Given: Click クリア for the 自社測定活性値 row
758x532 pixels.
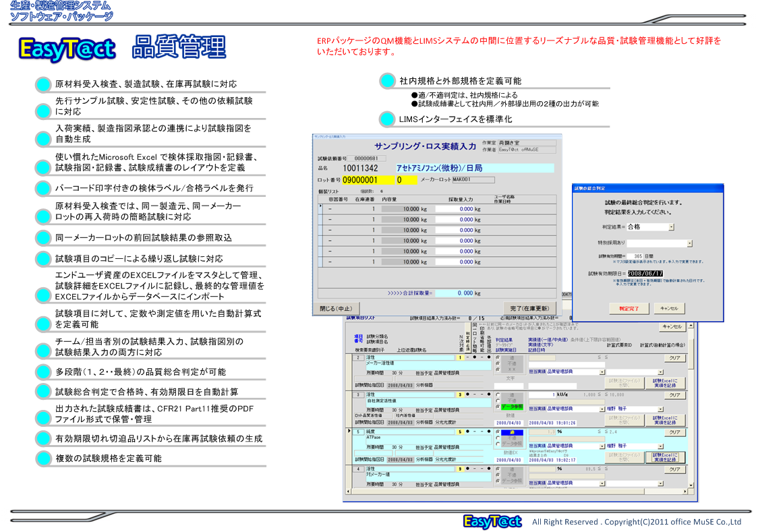Looking at the screenshot, I should point(675,395).
